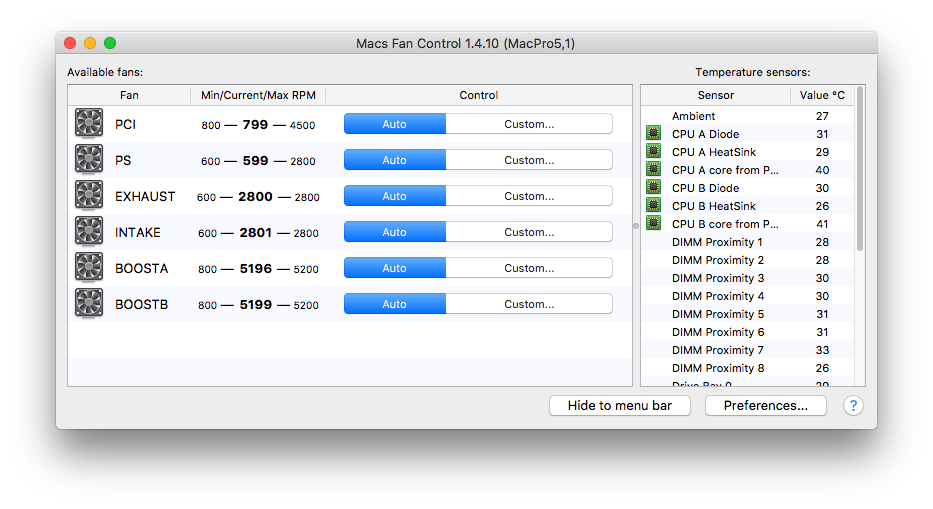Select DIMM Proximity 8 row
The width and height of the screenshot is (933, 509).
click(x=747, y=368)
